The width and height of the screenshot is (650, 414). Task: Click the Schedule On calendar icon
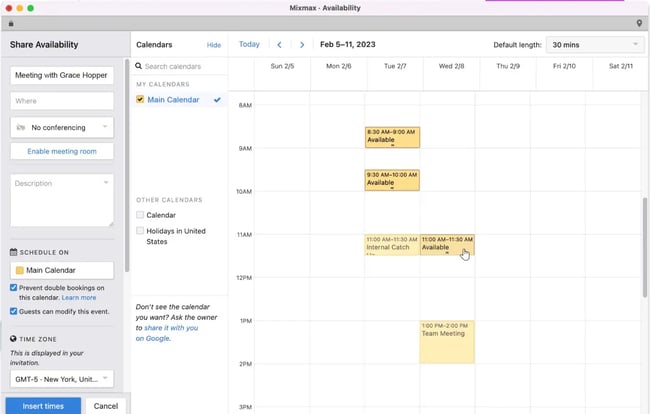pyautogui.click(x=13, y=252)
